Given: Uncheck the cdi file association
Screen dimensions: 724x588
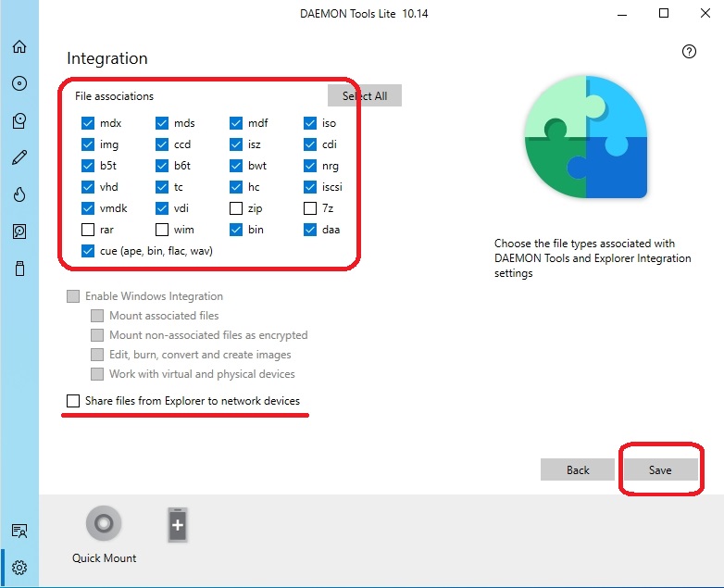Looking at the screenshot, I should (x=310, y=144).
